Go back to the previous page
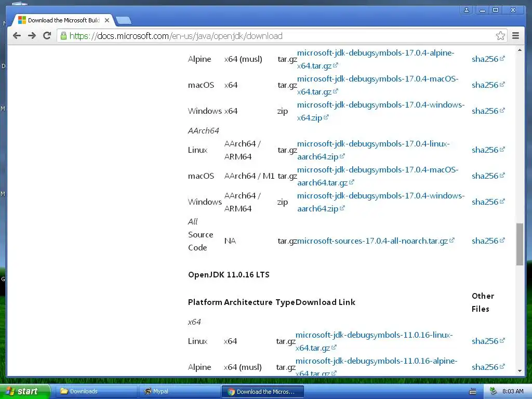The image size is (532, 399). [17, 36]
